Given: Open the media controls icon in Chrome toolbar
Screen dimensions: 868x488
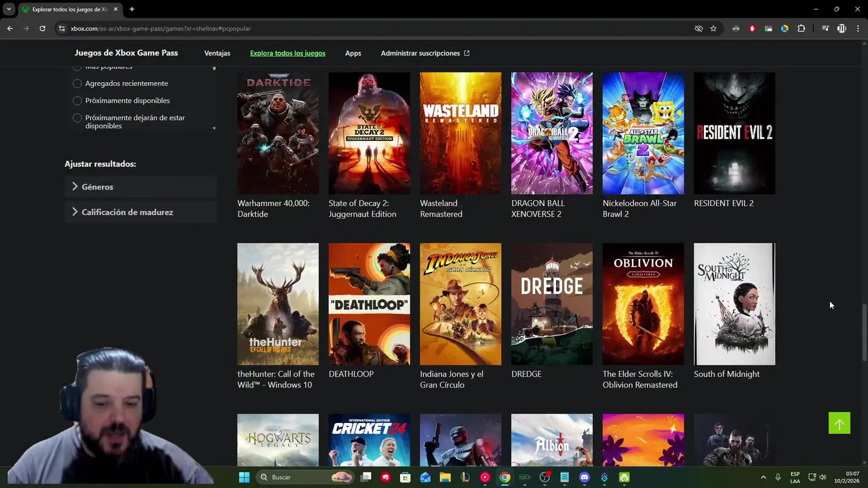Looking at the screenshot, I should tap(825, 28).
